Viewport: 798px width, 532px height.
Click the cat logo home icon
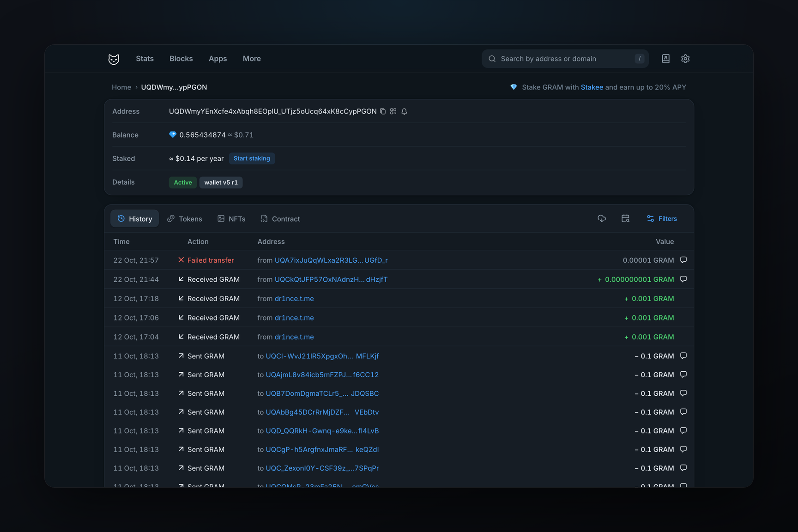114,59
